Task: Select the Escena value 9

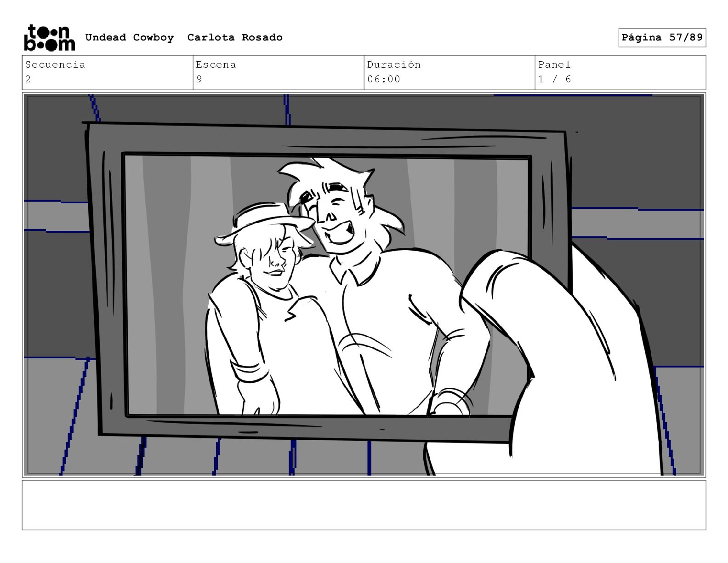Action: (199, 79)
